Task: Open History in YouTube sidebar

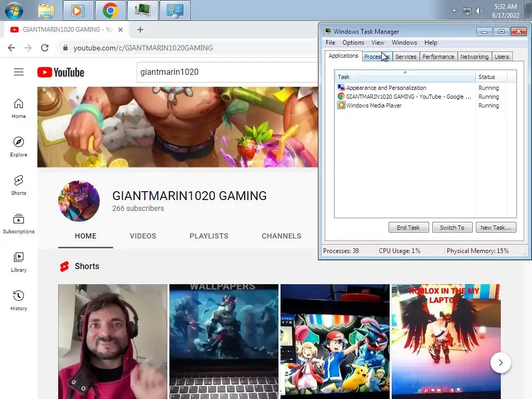Action: pos(19,301)
